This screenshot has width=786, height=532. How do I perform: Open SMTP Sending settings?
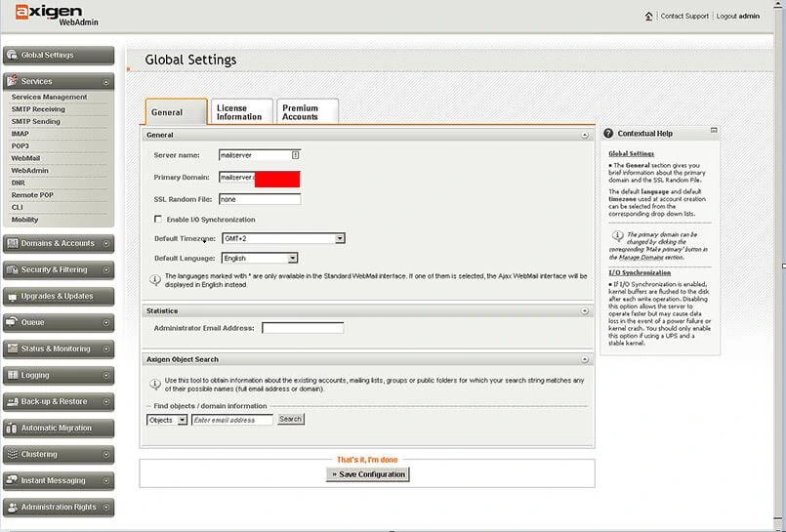point(35,121)
